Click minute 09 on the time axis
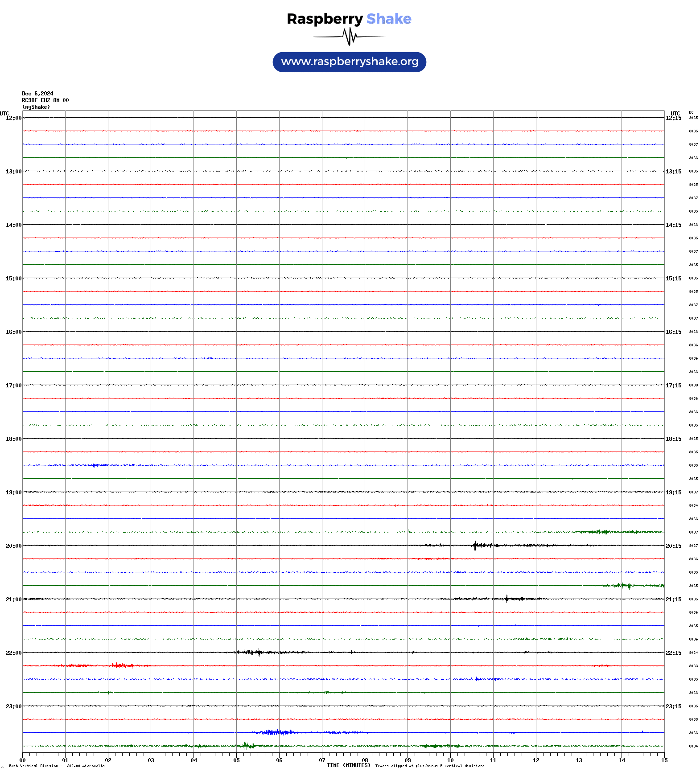The image size is (700, 772). point(408,760)
